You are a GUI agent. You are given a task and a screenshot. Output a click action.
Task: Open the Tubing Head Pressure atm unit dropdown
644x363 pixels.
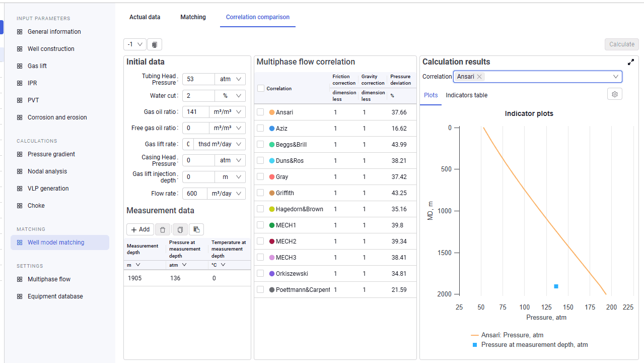pos(230,79)
